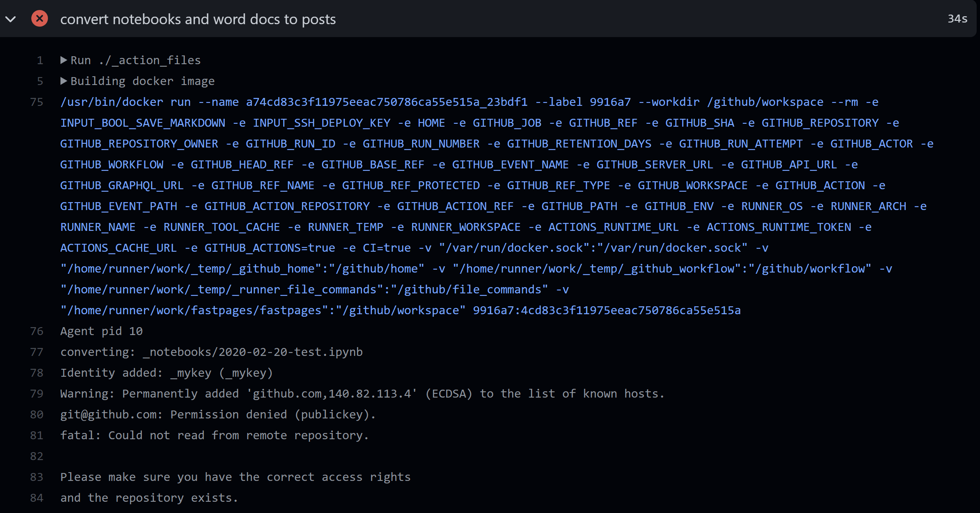This screenshot has height=513, width=980.
Task: Click line number 1 next to Run step
Action: [x=40, y=60]
